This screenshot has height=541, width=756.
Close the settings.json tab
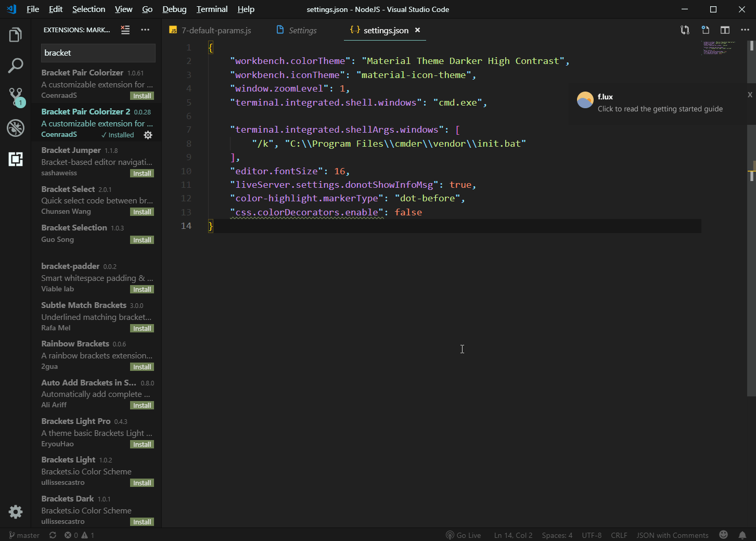417,30
